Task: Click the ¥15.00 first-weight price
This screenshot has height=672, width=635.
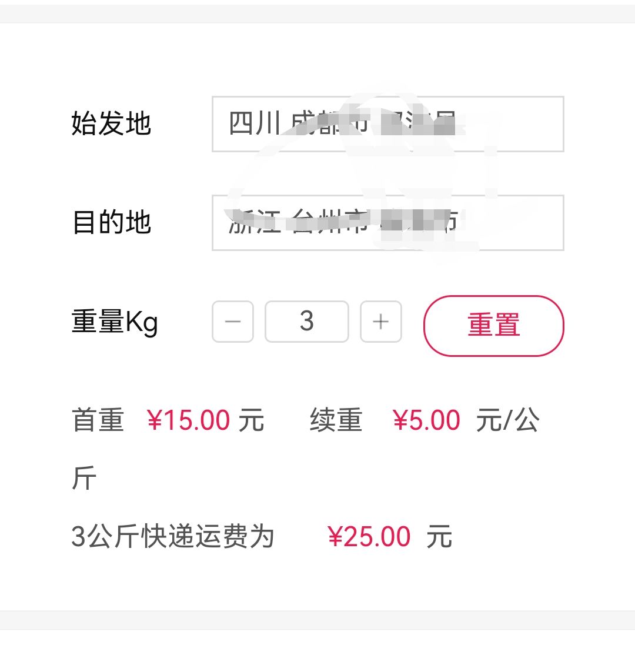Action: click(188, 420)
